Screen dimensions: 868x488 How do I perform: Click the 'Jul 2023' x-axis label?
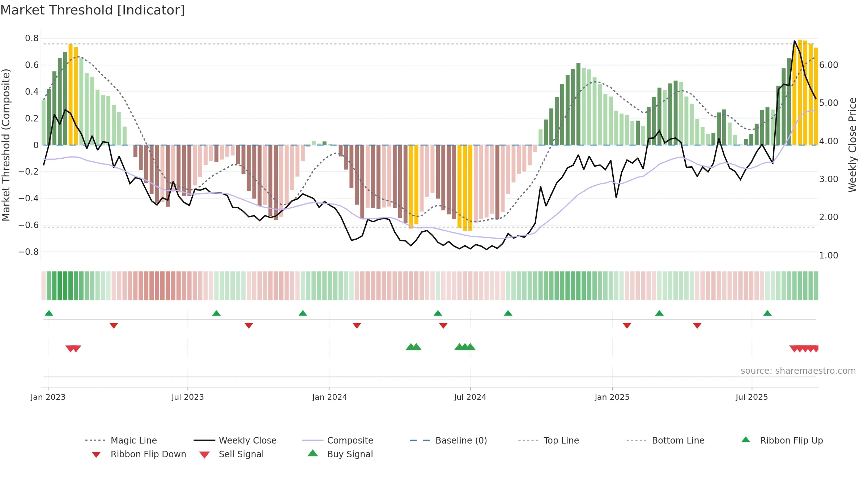[188, 397]
